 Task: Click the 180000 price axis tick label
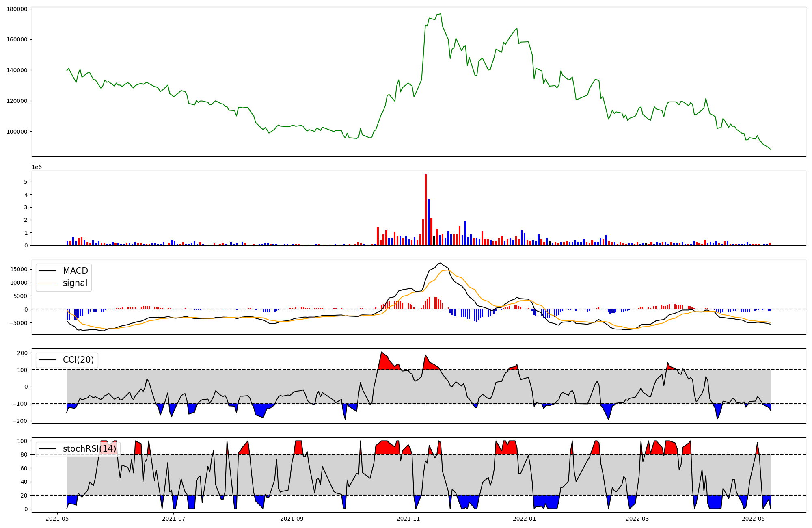tap(17, 9)
